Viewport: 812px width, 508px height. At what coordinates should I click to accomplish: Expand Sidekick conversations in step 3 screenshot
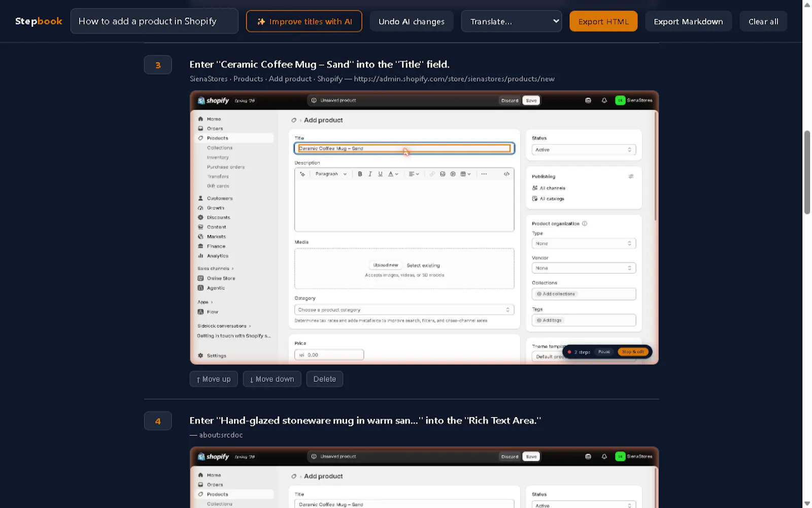coord(224,326)
